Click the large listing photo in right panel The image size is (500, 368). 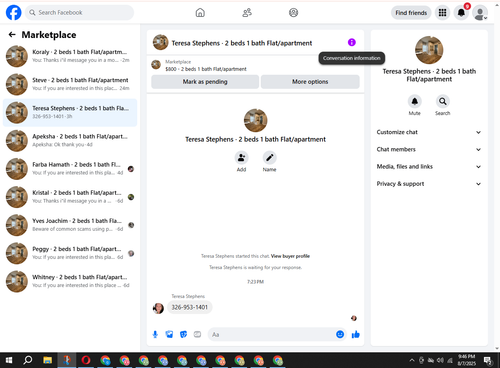pyautogui.click(x=429, y=50)
